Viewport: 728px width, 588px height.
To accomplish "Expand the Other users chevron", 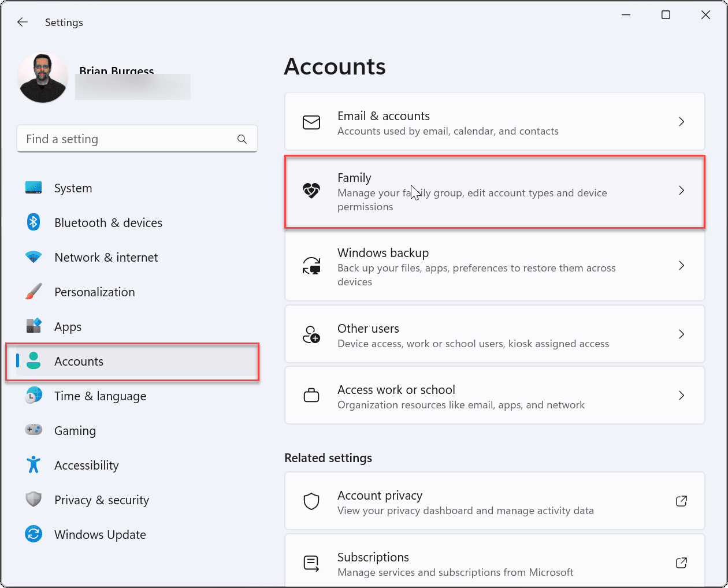I will tap(681, 334).
